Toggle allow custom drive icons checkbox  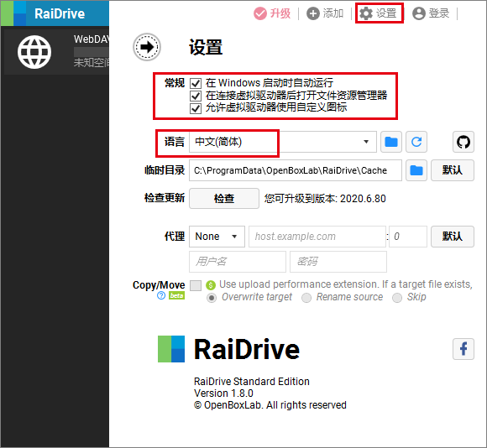tap(196, 108)
